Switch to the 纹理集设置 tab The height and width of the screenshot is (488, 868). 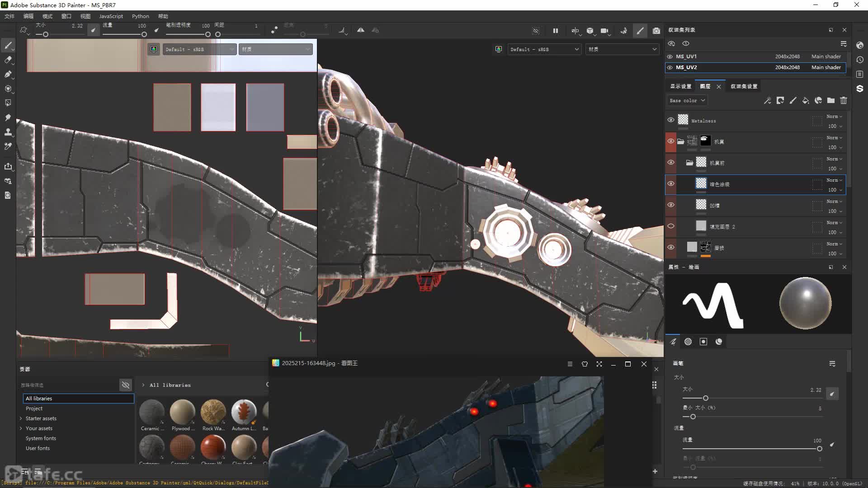(744, 86)
